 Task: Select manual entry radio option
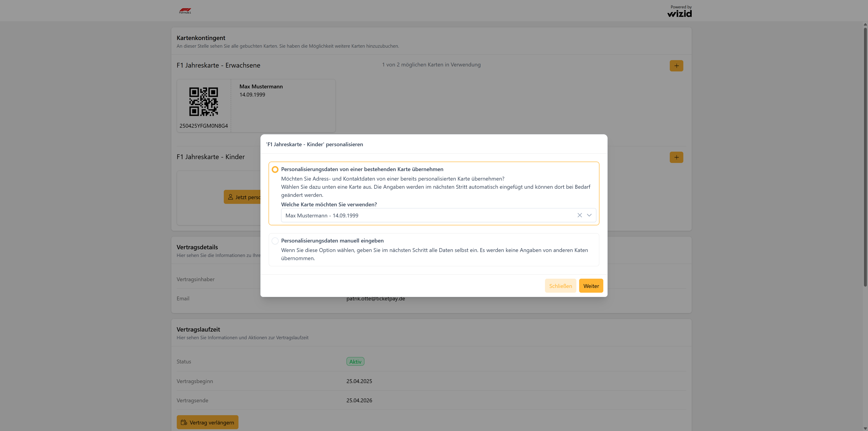(x=275, y=241)
